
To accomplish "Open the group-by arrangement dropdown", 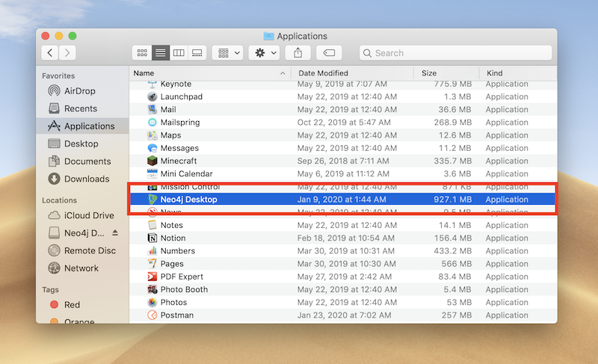I will [x=228, y=53].
